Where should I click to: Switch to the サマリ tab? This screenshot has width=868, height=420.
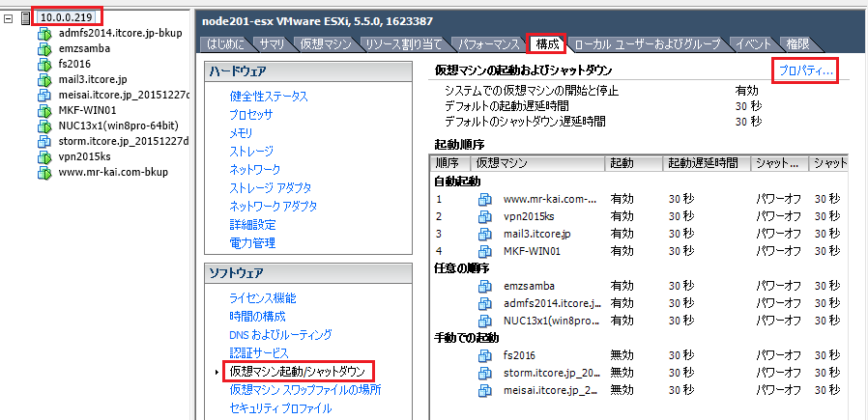point(273,44)
